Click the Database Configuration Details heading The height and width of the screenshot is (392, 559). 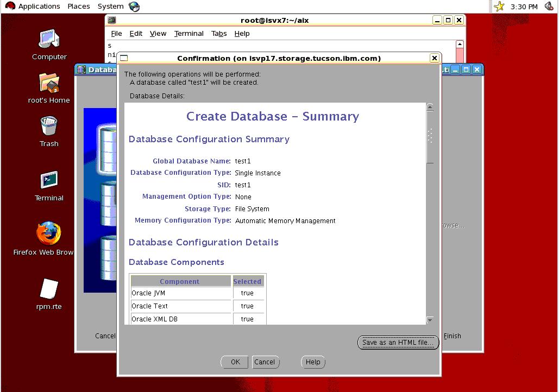pos(204,242)
